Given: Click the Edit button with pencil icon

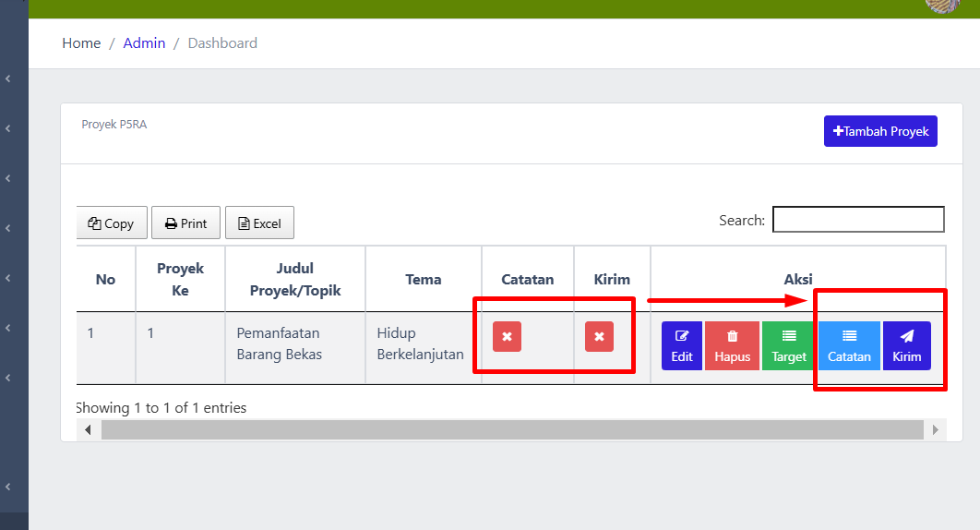Looking at the screenshot, I should tap(682, 346).
